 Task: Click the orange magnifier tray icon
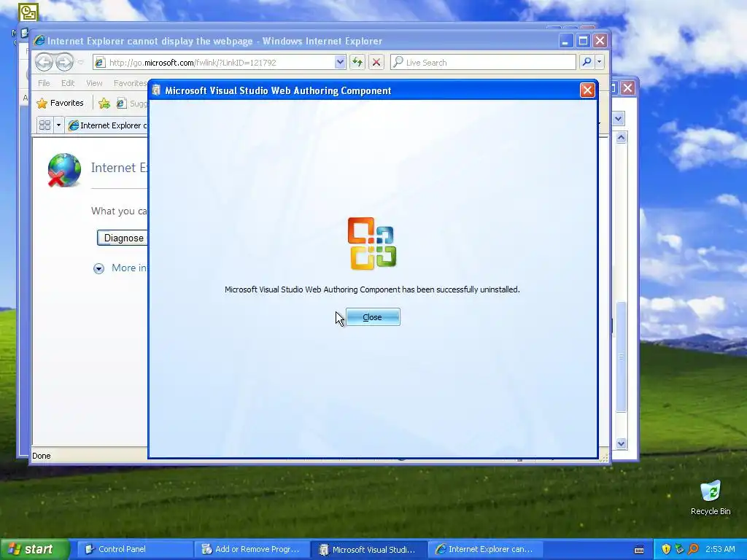click(693, 549)
